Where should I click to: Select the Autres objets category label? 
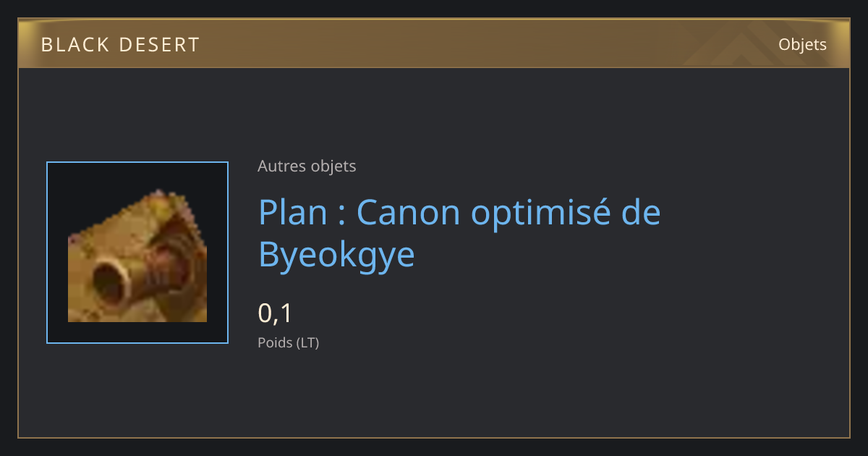(x=307, y=166)
